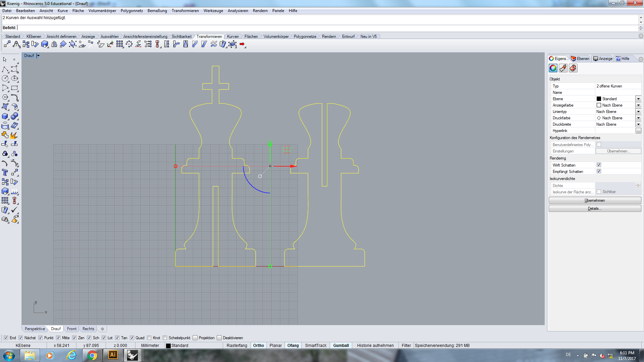Click the Box solid tool icon
The image size is (644, 362).
pos(5,116)
